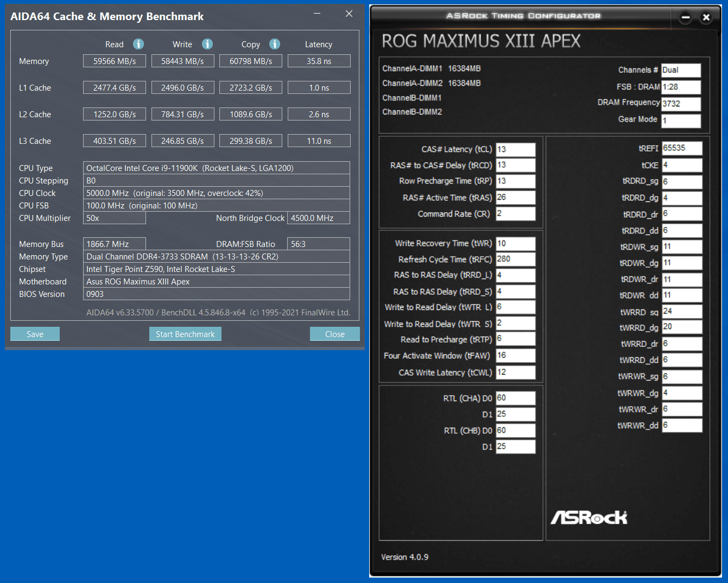This screenshot has width=728, height=583.
Task: Click the tRDRD_dg input field
Action: 682,198
